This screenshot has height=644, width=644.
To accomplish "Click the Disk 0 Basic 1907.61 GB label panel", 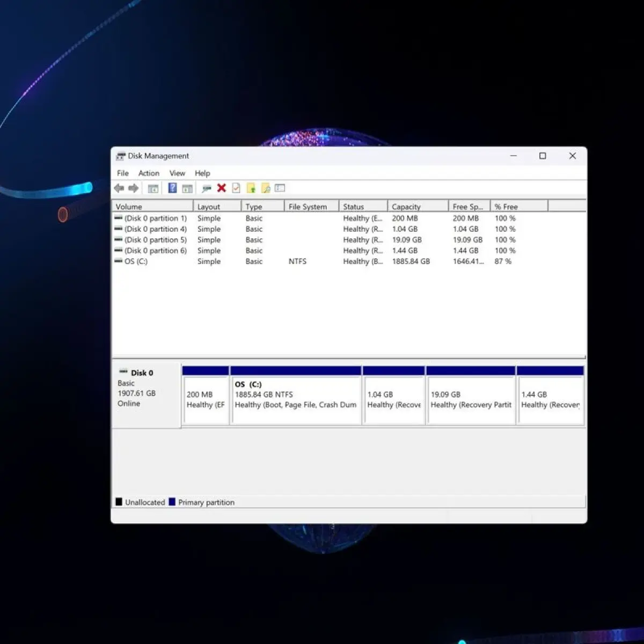I will pos(146,396).
